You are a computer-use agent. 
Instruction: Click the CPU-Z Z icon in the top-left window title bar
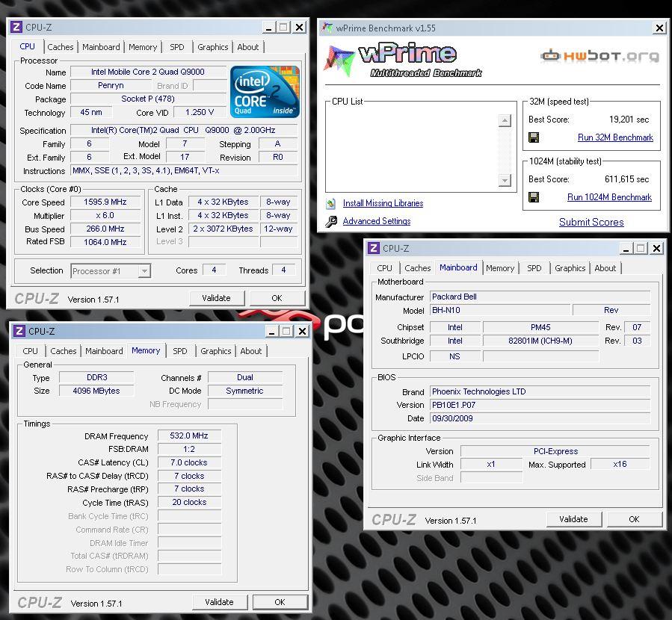[x=16, y=28]
